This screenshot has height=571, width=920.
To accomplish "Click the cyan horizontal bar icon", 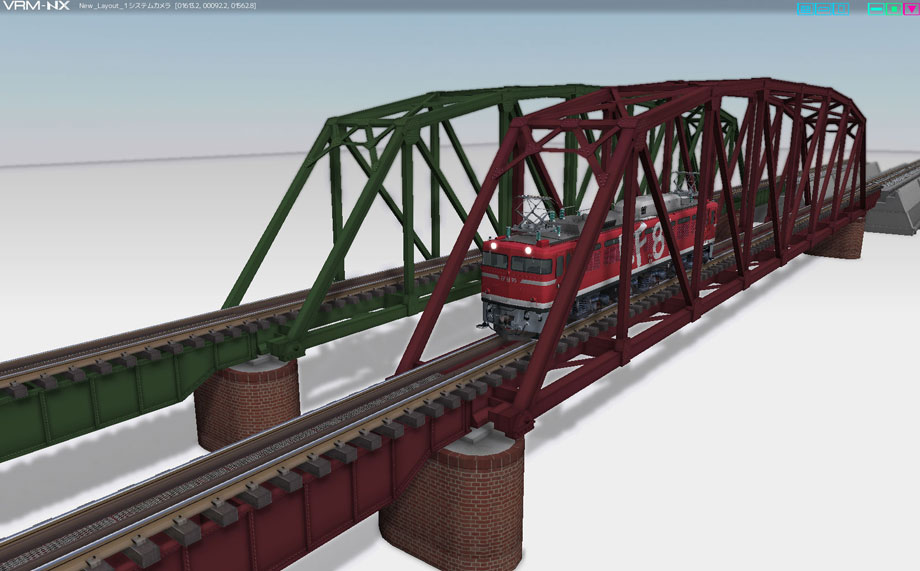I will (824, 9).
